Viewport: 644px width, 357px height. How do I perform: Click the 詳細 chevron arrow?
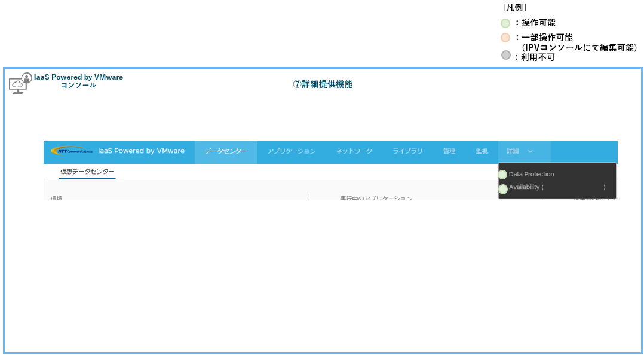pyautogui.click(x=530, y=151)
